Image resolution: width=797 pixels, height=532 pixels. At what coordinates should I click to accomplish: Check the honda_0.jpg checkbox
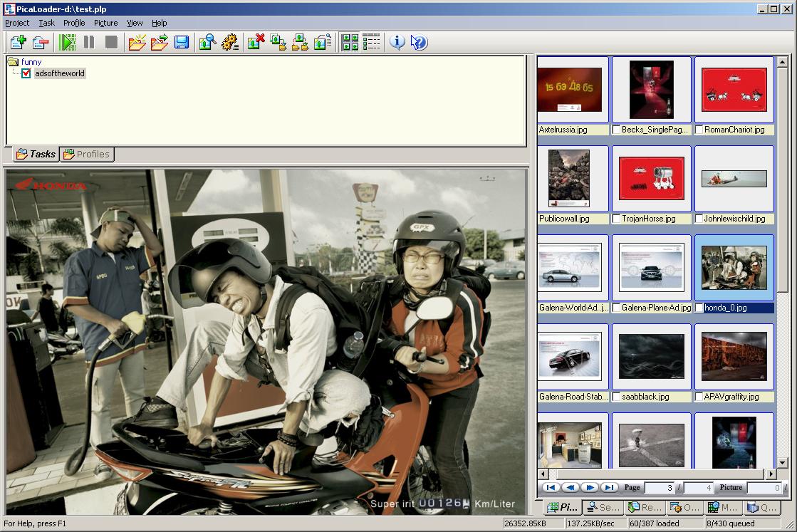click(x=699, y=308)
